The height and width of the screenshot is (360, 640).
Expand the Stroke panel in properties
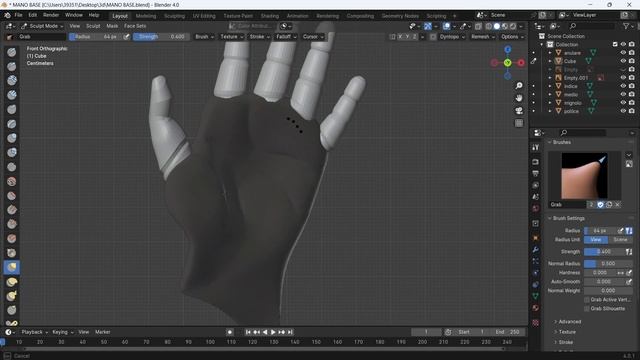pos(565,342)
